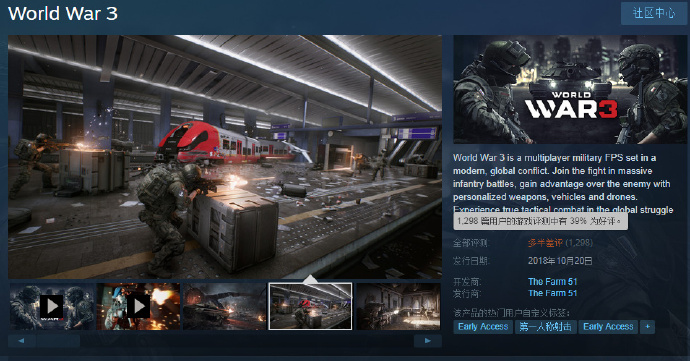The image size is (690, 361).
Task: Click the release date 2018年10月20日
Action: pos(560,261)
